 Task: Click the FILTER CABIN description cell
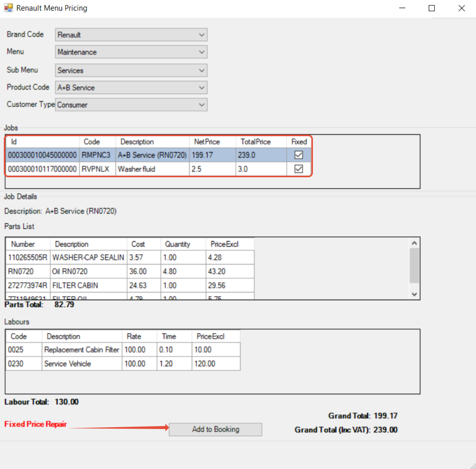click(x=89, y=285)
